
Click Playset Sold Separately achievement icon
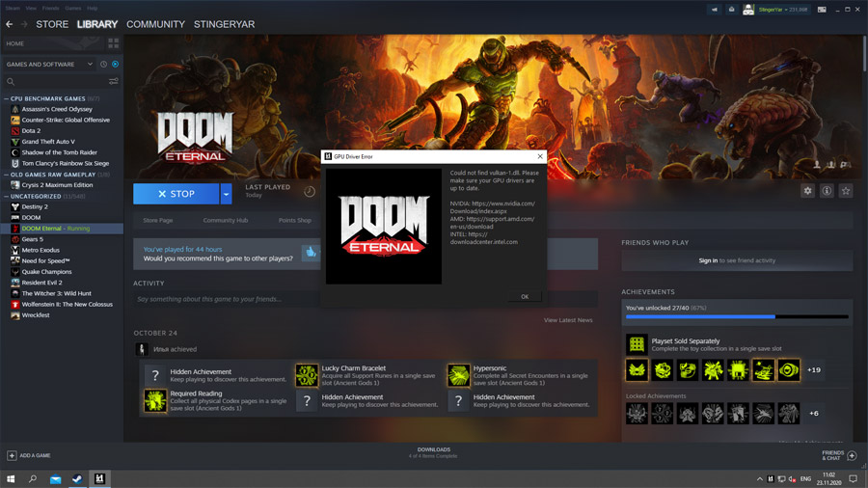coord(637,344)
